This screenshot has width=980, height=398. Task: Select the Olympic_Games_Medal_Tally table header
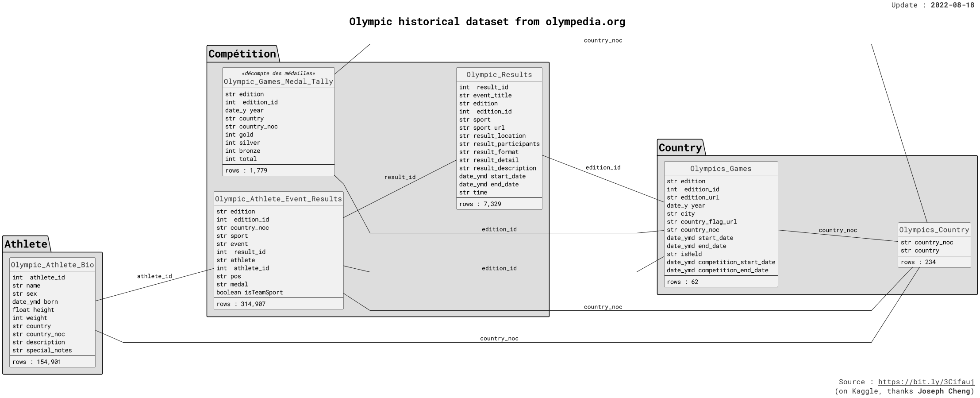point(278,81)
